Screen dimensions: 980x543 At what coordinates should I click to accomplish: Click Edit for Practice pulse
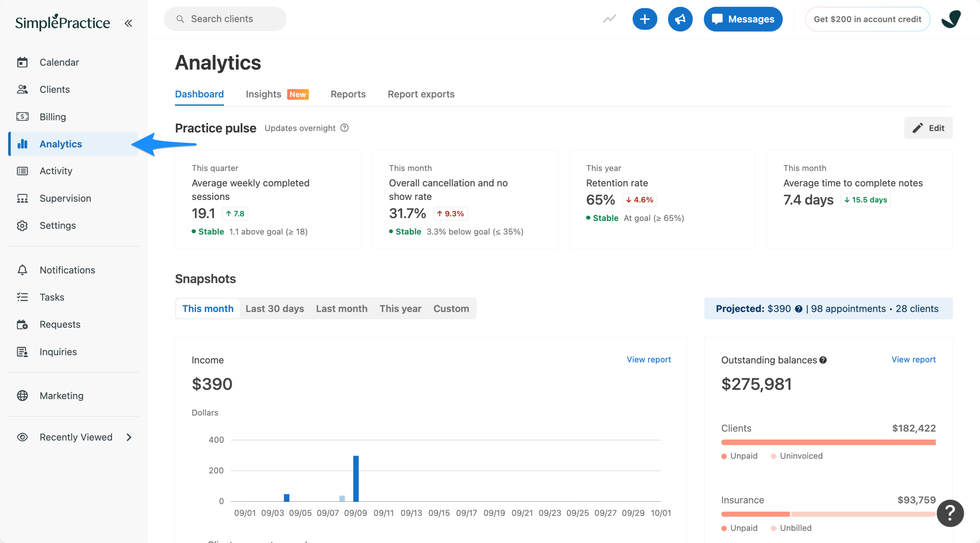(x=928, y=128)
